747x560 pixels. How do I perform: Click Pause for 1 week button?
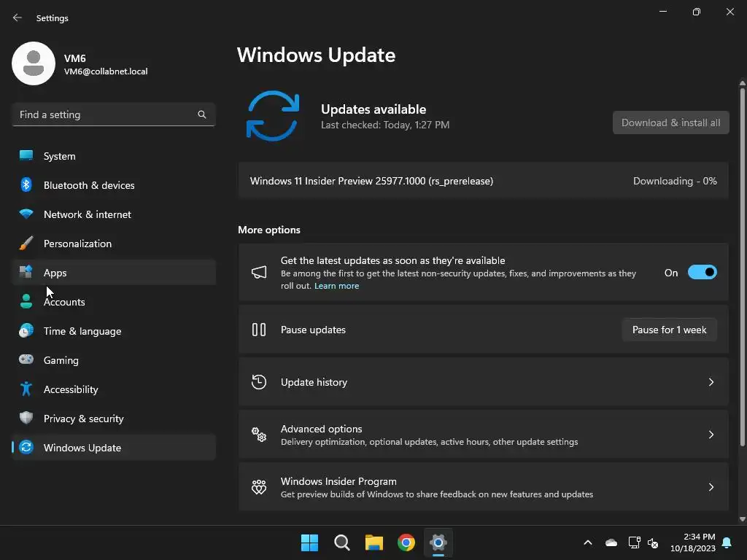point(670,330)
